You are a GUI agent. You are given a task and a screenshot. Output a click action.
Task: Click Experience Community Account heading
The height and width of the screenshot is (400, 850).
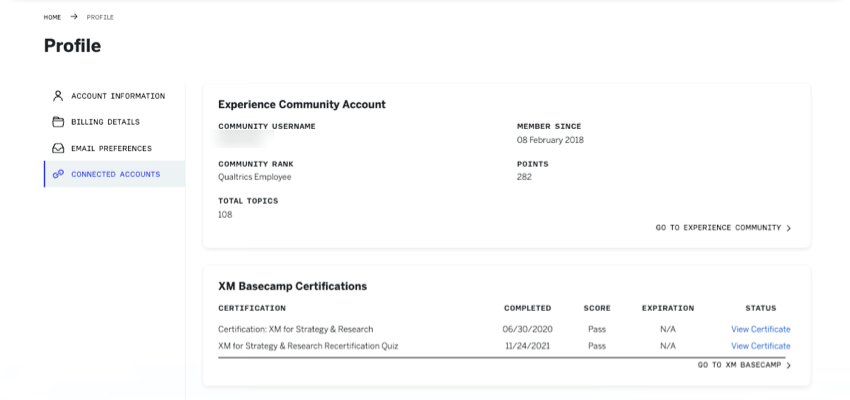tap(302, 104)
